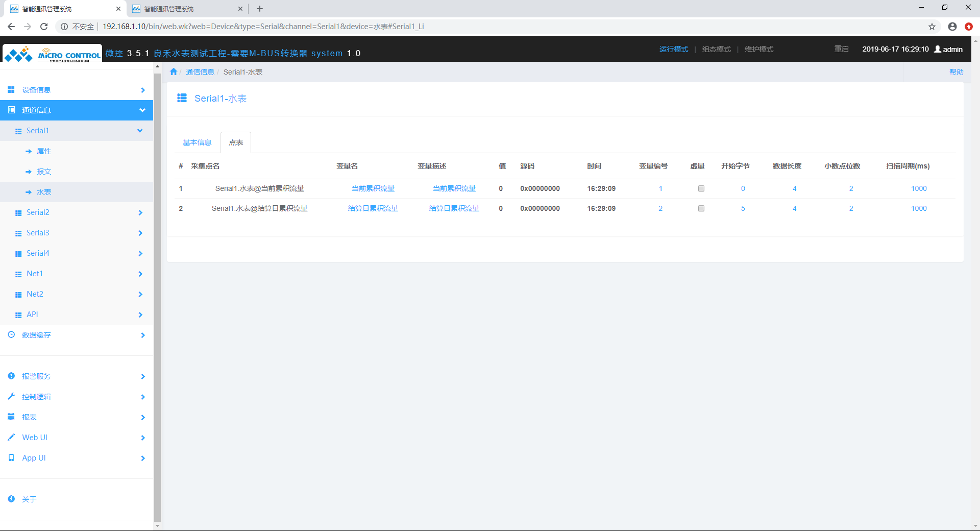The height and width of the screenshot is (531, 980).
Task: Switch to 运行模式
Action: coord(674,49)
